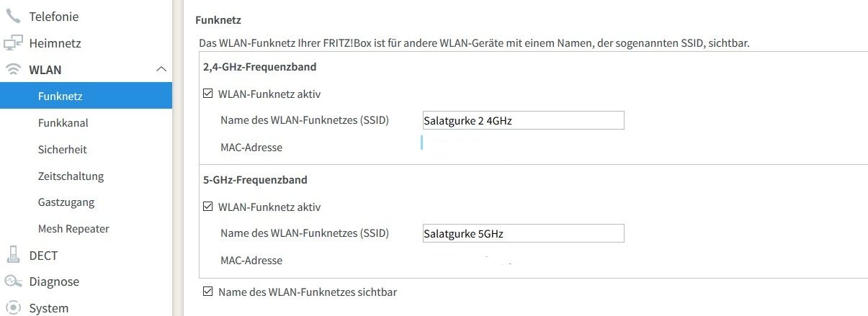Toggle 5-GHz WLAN-Funknetz aktiv checkbox
This screenshot has height=316, width=868.
[208, 207]
